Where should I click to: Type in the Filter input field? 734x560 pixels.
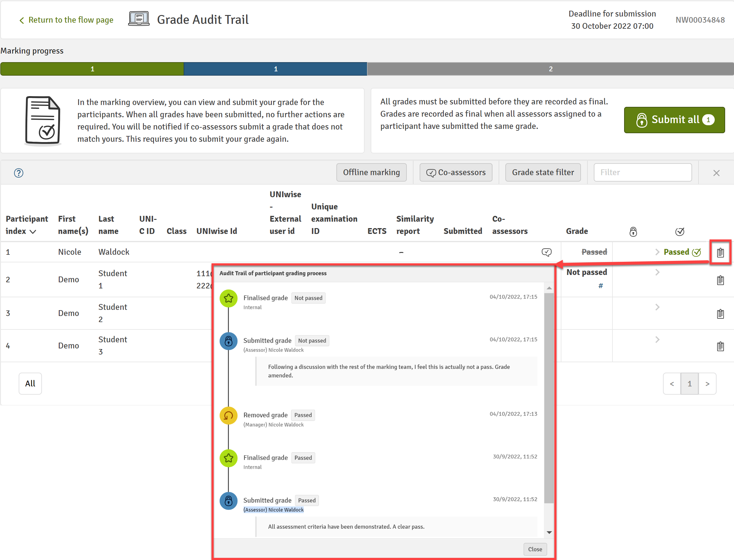coord(642,172)
